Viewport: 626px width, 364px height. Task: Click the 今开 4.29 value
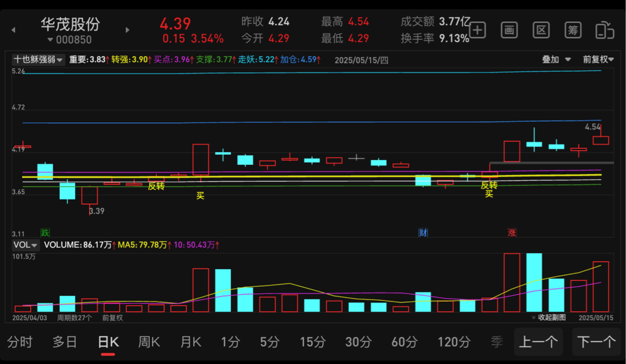pos(279,38)
